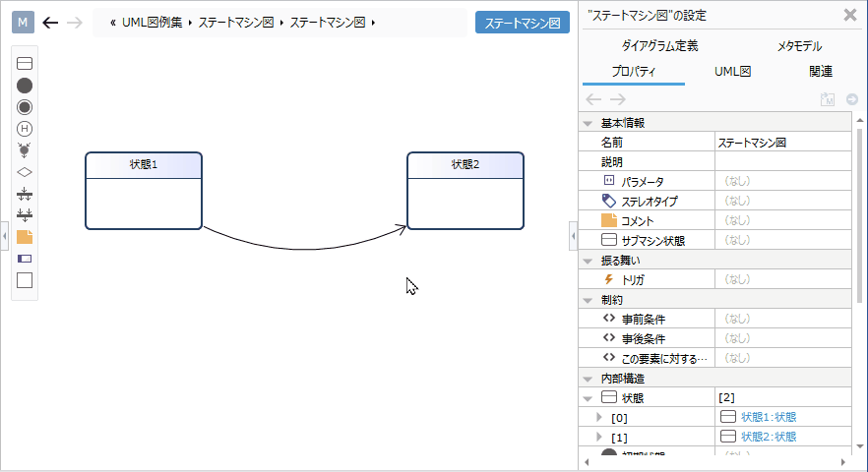Click the パラメータ (なし) value
This screenshot has width=868, height=472.
pyautogui.click(x=737, y=181)
